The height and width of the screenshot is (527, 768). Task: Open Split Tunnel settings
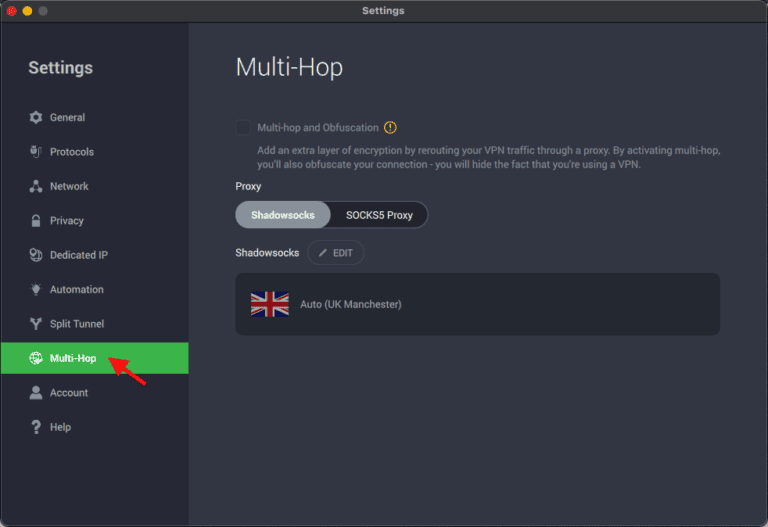coord(94,323)
